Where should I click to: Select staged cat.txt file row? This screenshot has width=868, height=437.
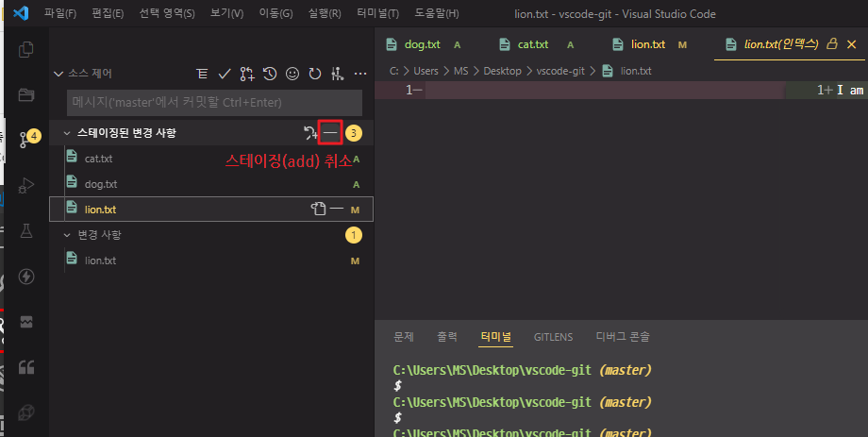point(211,159)
